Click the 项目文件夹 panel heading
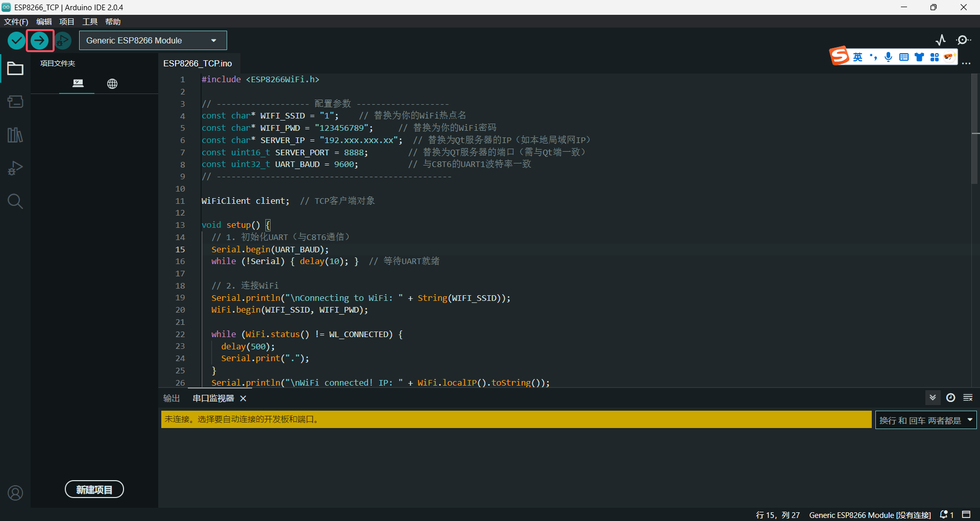 (58, 63)
